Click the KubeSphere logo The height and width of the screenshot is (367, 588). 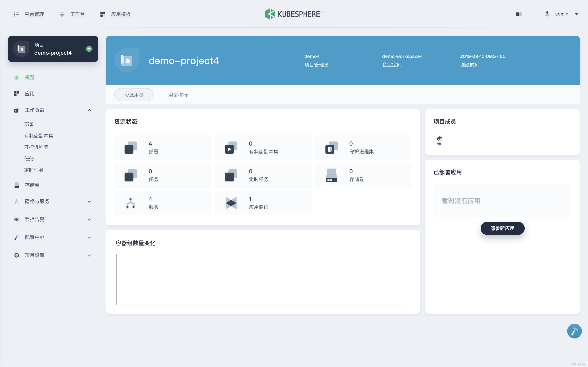(x=294, y=14)
